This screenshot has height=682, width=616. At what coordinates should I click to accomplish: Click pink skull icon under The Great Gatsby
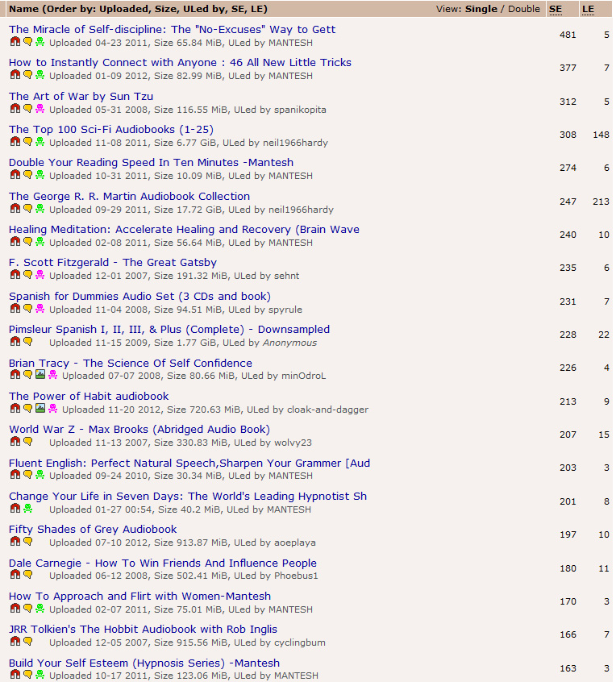click(x=40, y=274)
